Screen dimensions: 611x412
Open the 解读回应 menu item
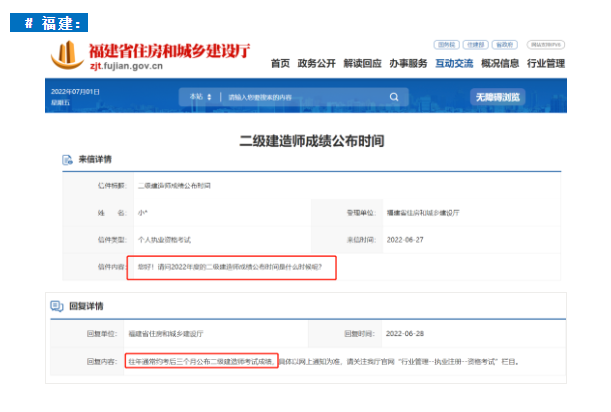tap(362, 63)
